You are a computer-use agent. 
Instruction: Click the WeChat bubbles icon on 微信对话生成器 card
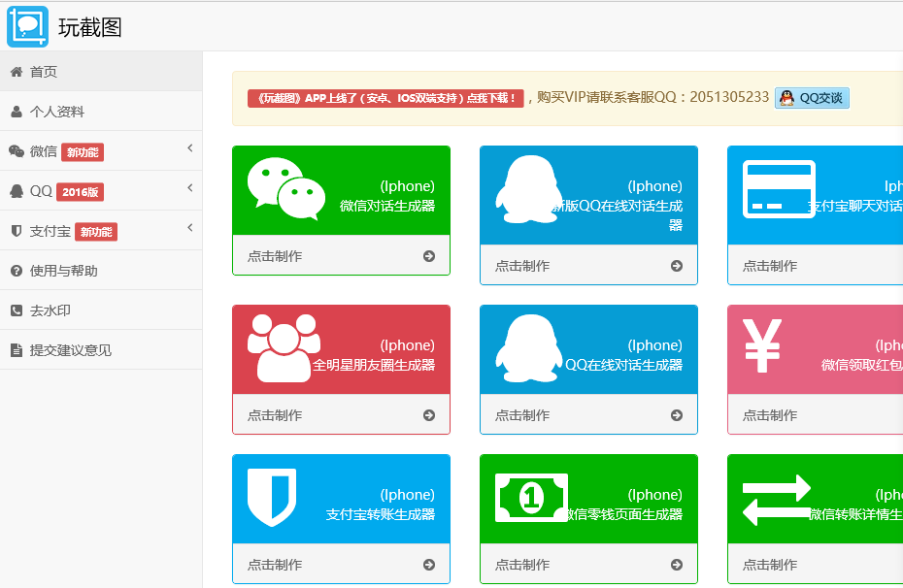pos(286,188)
